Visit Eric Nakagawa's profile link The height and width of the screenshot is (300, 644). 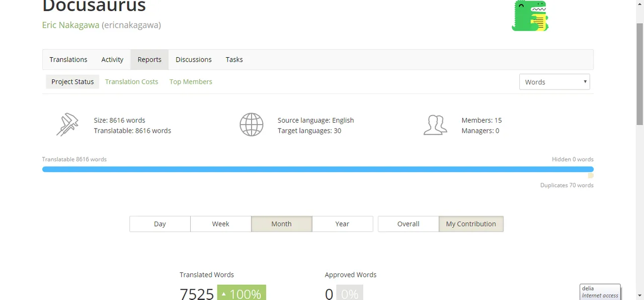tap(70, 25)
